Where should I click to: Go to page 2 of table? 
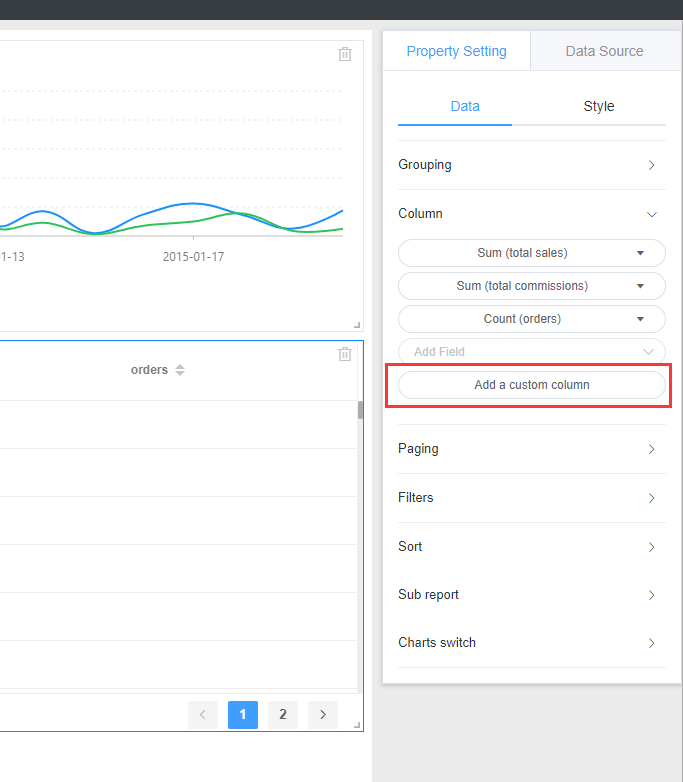point(283,715)
